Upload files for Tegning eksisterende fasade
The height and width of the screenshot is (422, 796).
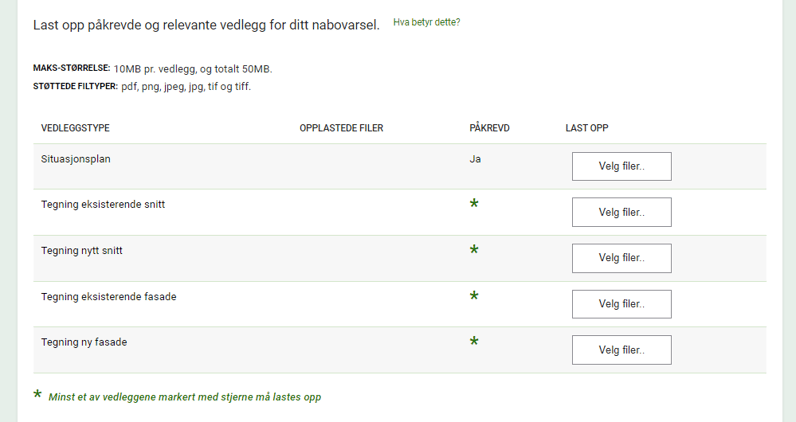tap(621, 304)
